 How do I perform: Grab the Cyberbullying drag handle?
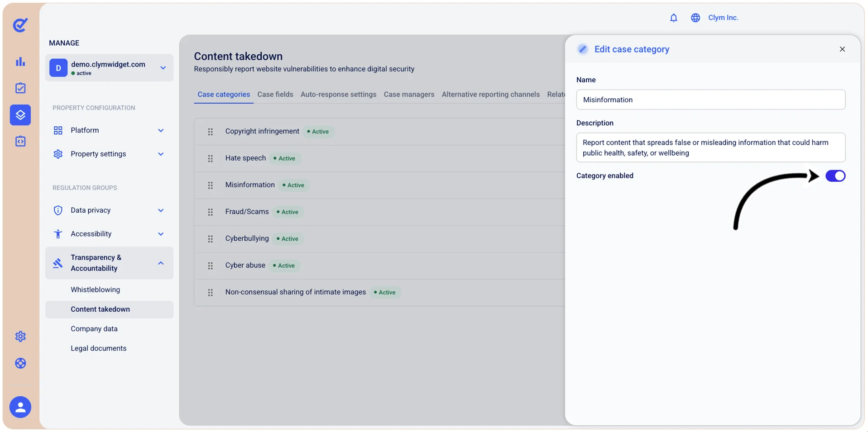click(x=211, y=239)
